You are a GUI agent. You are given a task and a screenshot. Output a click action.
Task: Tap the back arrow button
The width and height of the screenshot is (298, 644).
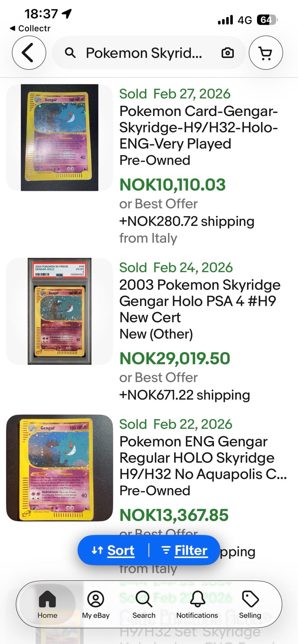[29, 53]
